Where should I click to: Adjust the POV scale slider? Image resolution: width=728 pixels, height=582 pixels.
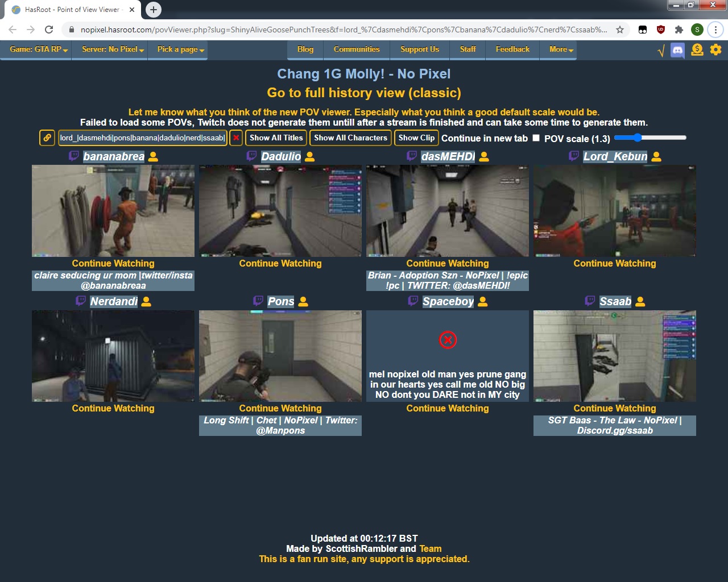click(x=650, y=138)
